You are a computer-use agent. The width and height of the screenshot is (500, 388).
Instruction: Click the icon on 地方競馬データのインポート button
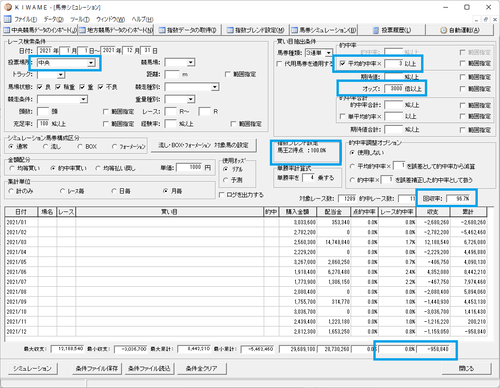[x=82, y=30]
